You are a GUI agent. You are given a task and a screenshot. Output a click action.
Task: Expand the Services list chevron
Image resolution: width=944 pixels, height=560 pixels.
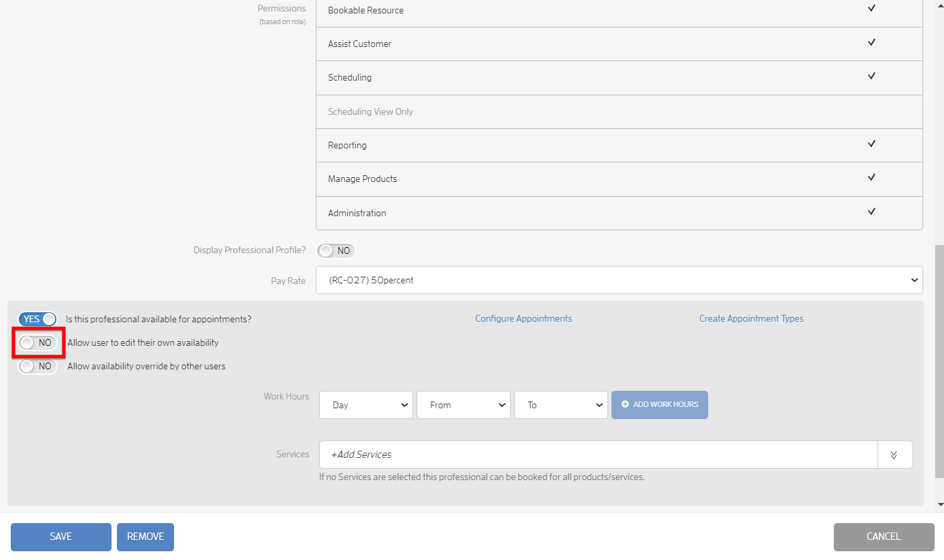click(x=894, y=455)
